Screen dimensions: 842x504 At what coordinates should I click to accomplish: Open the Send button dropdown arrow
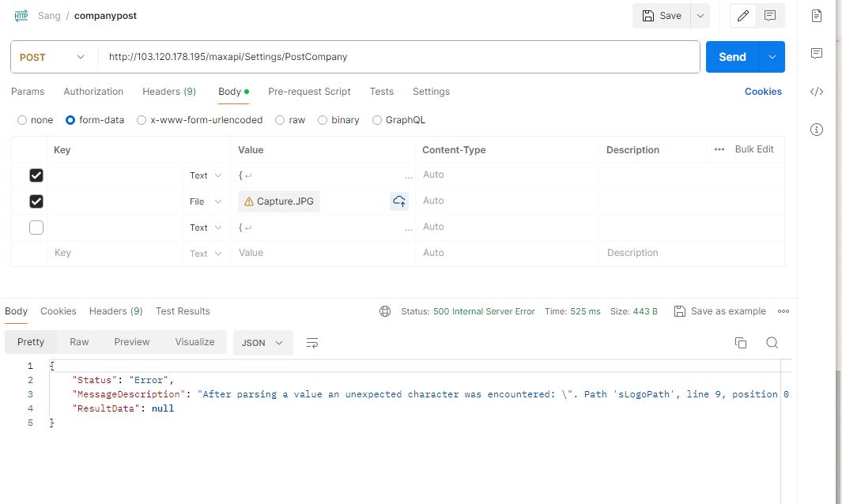772,57
